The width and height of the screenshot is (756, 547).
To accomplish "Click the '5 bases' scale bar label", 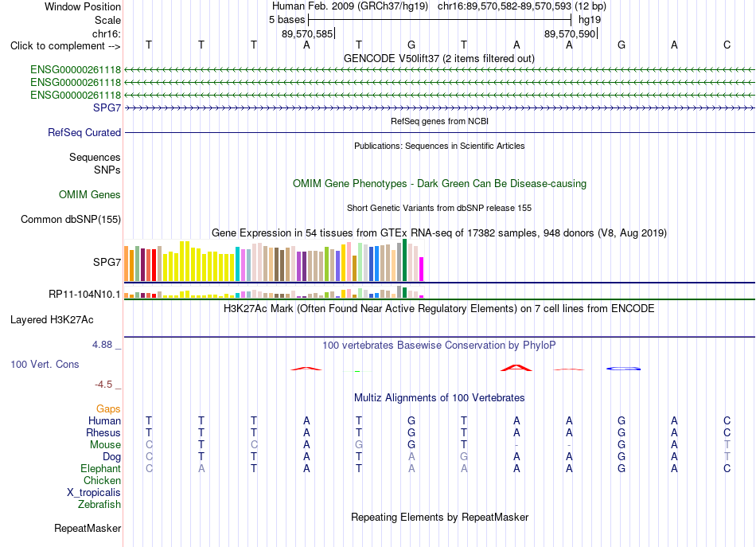I will point(286,20).
